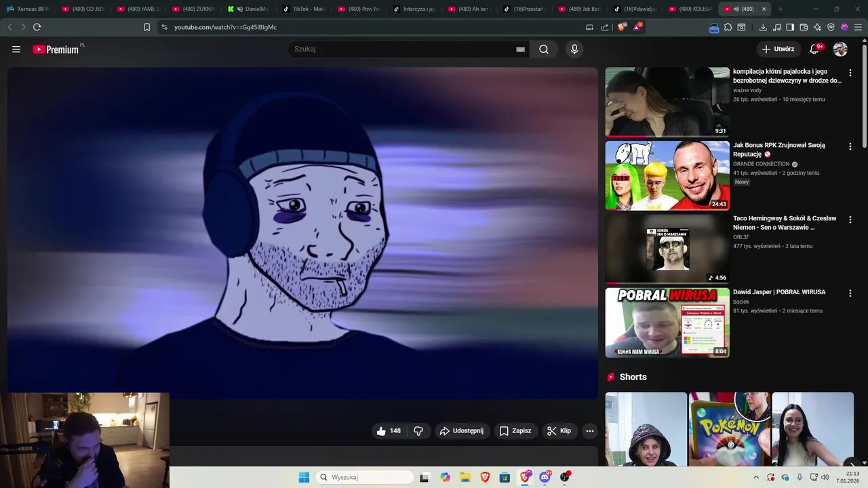Open Brave VPN shield icon
This screenshot has width=868, height=488.
(831, 27)
